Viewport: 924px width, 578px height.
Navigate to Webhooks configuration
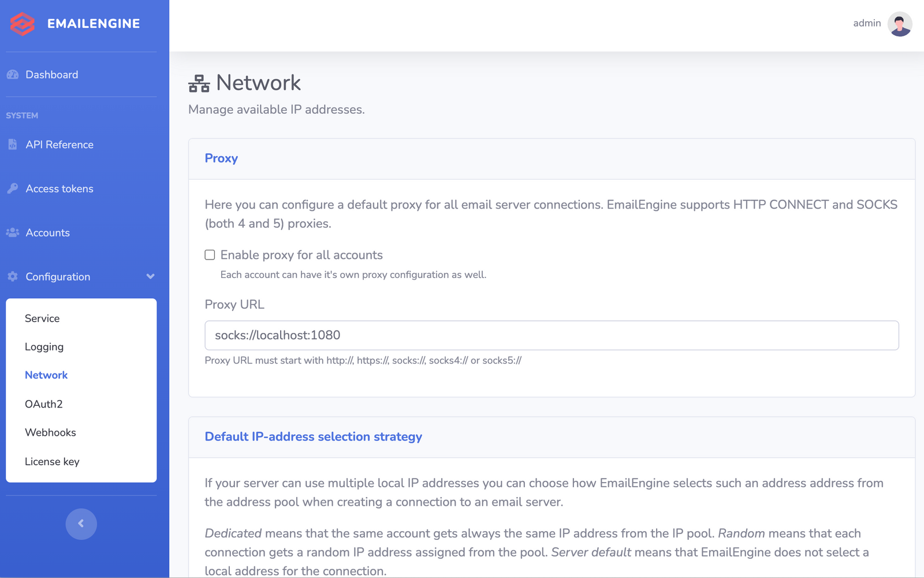point(50,432)
